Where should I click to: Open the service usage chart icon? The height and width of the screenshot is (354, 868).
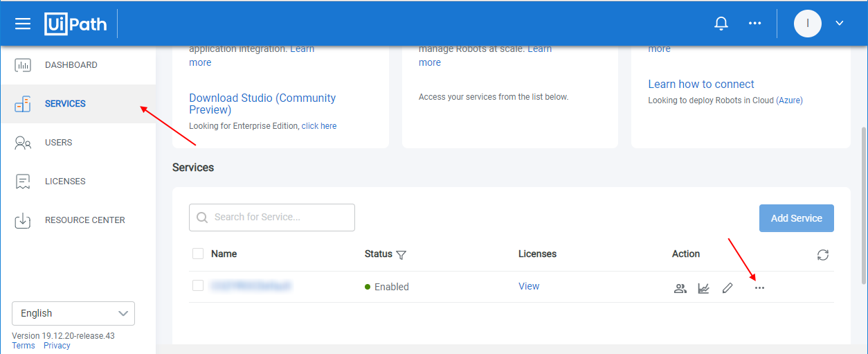click(x=704, y=288)
